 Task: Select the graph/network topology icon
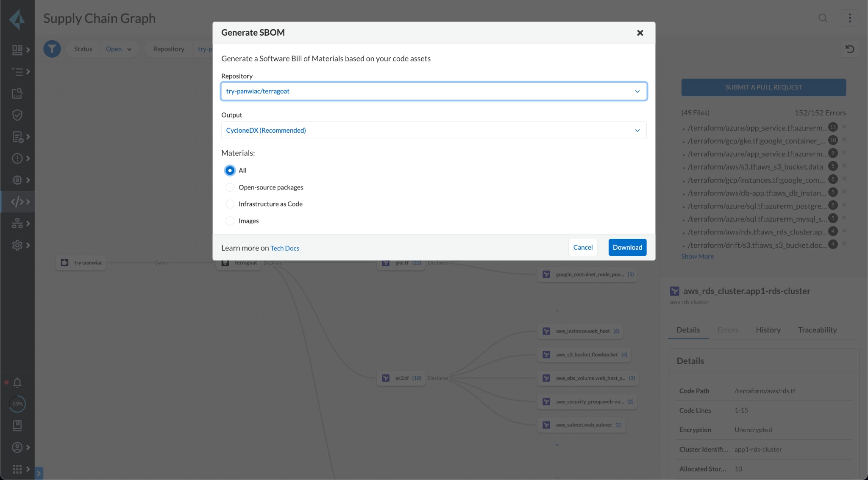[17, 224]
